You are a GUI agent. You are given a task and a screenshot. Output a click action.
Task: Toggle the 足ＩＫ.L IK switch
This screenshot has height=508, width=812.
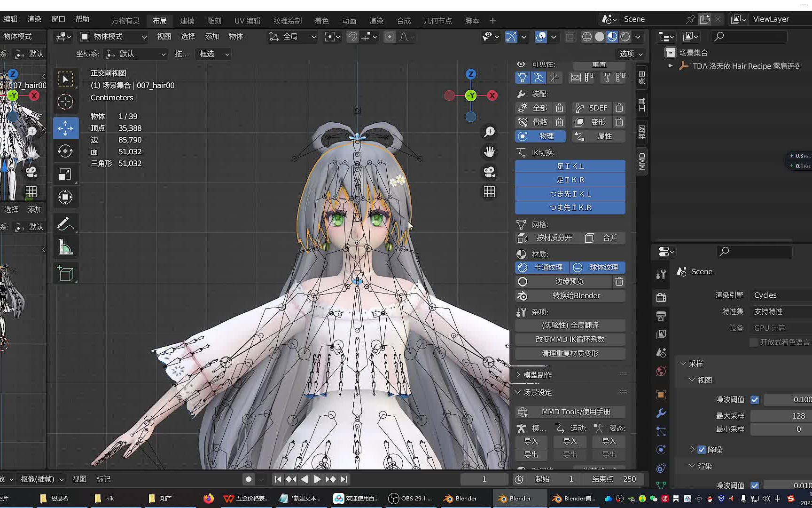tap(570, 167)
